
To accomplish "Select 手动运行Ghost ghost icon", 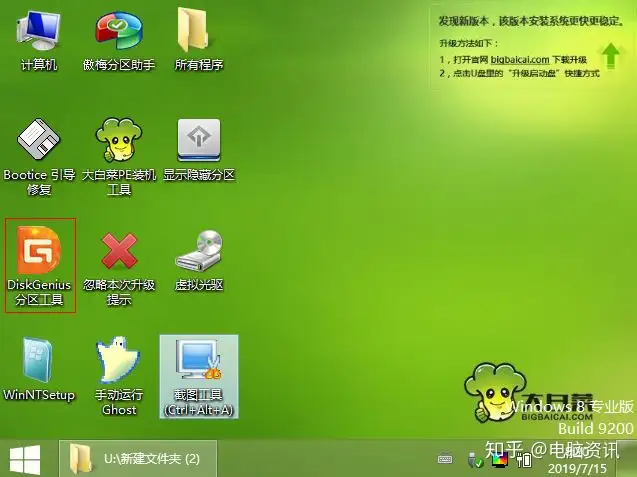I will click(119, 376).
